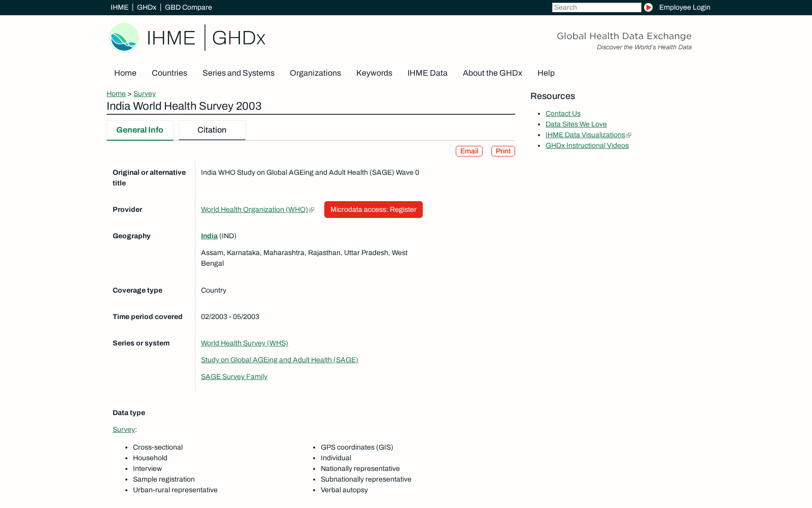The height and width of the screenshot is (508, 812).
Task: Click the text '02/2003 - 05/2003'
Action: coord(230,316)
